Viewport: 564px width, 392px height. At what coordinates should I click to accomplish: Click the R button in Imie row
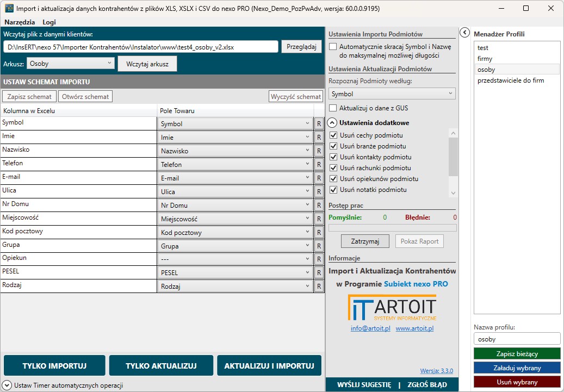319,138
